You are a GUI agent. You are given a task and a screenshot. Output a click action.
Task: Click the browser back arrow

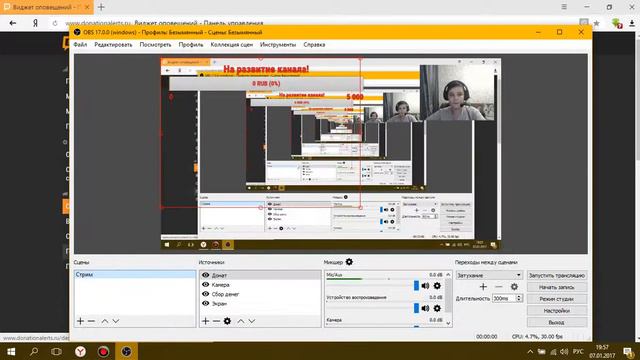click(13, 23)
